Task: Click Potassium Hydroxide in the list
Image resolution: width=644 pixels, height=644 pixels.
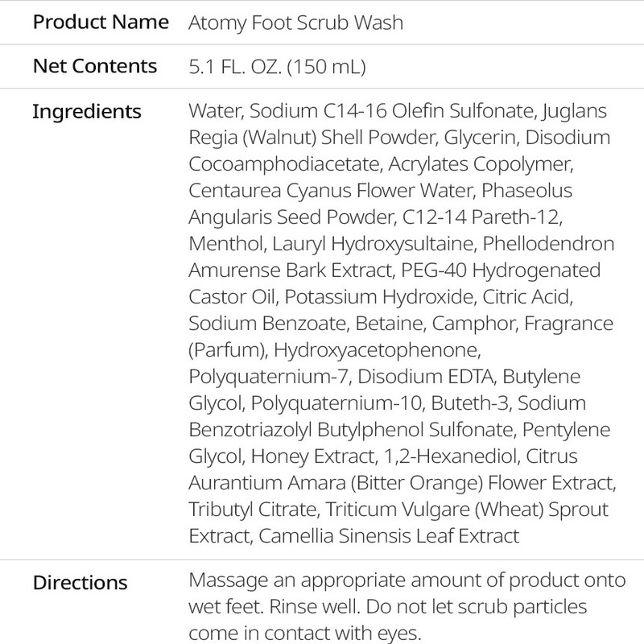Action: pos(374,295)
